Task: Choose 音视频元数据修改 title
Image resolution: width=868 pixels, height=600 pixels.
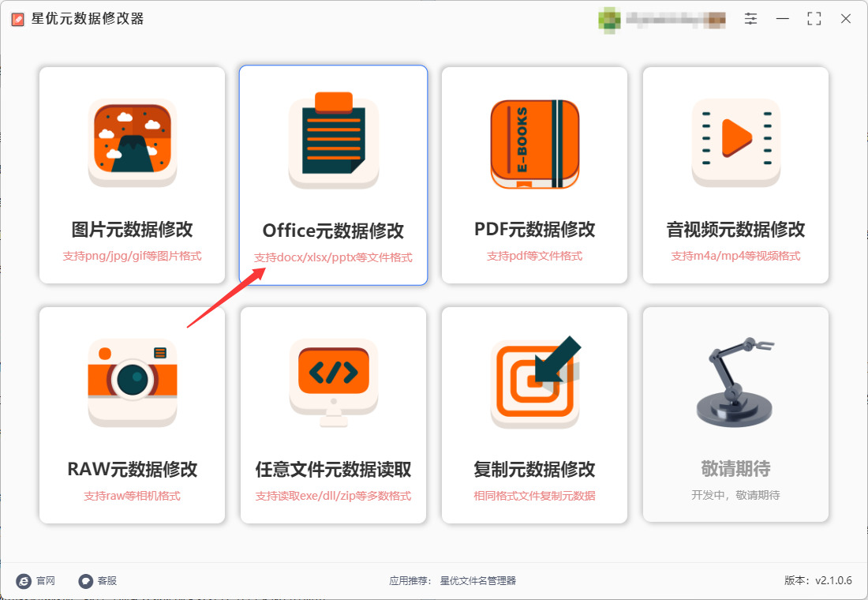Action: pyautogui.click(x=735, y=230)
